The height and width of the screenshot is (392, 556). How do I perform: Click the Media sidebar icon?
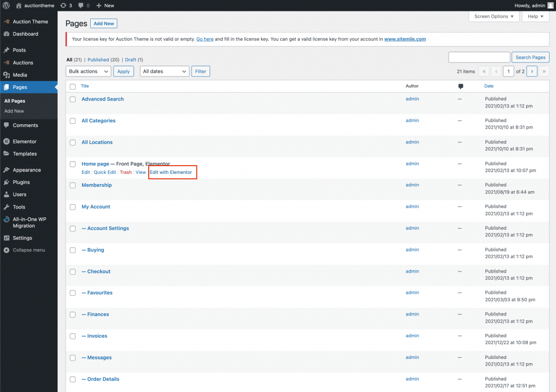tap(7, 75)
